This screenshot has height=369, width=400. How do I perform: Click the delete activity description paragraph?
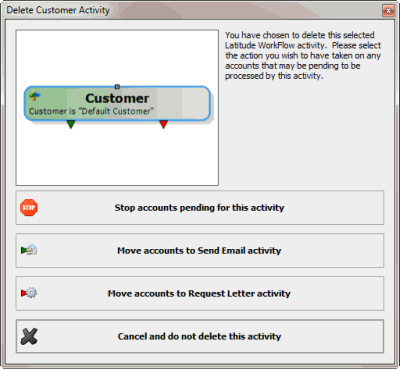303,55
